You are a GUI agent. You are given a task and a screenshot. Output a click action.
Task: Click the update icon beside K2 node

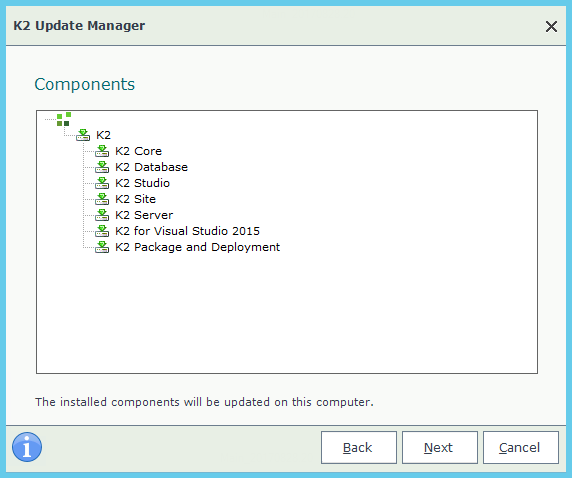pyautogui.click(x=83, y=135)
